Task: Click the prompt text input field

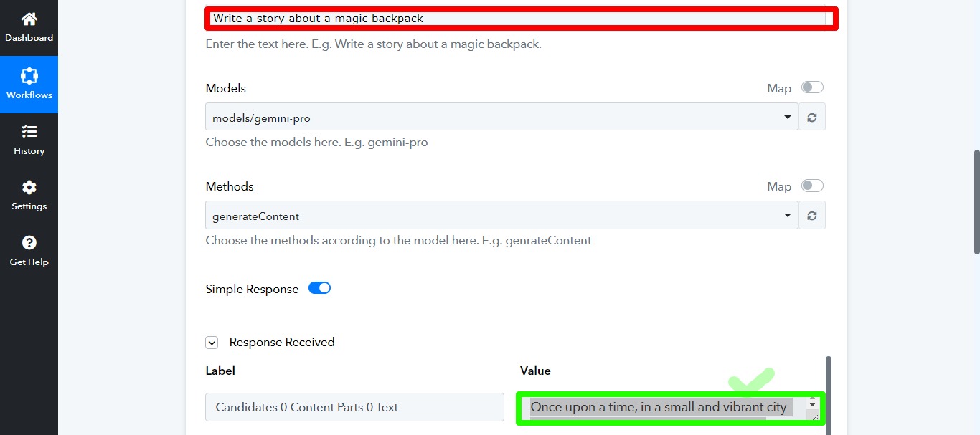Action: [x=522, y=19]
